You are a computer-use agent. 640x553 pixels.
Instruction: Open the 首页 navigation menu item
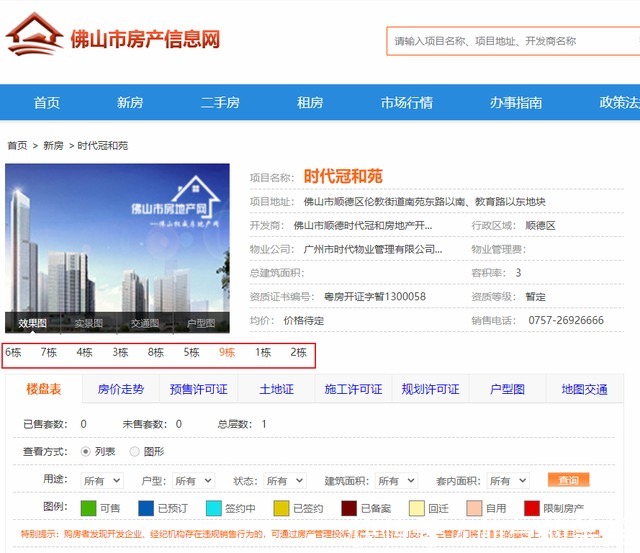(x=47, y=102)
